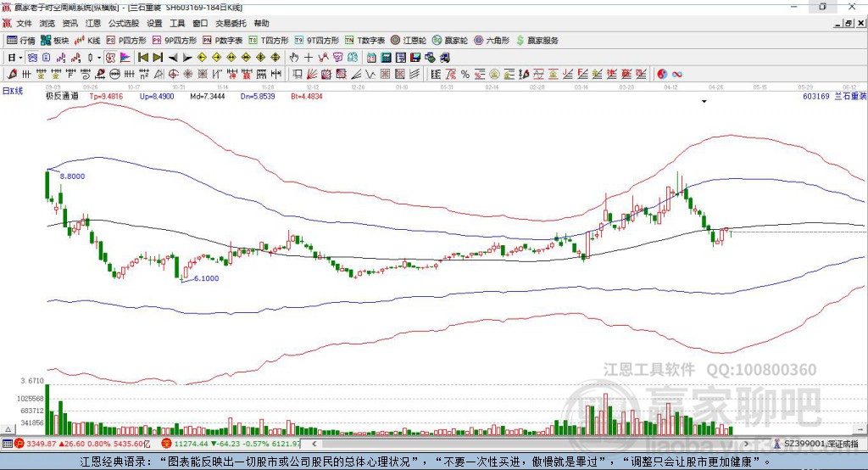Click the save floppy-disk icon

415,58
